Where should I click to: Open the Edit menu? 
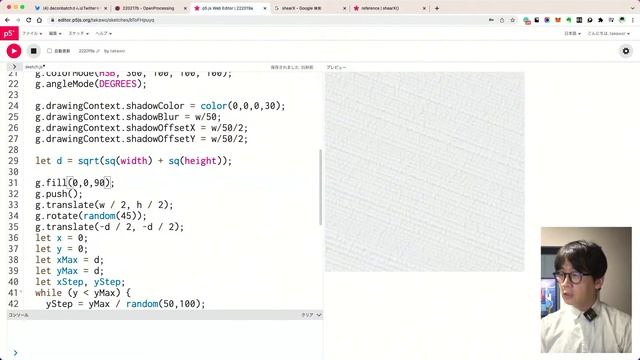(55, 33)
